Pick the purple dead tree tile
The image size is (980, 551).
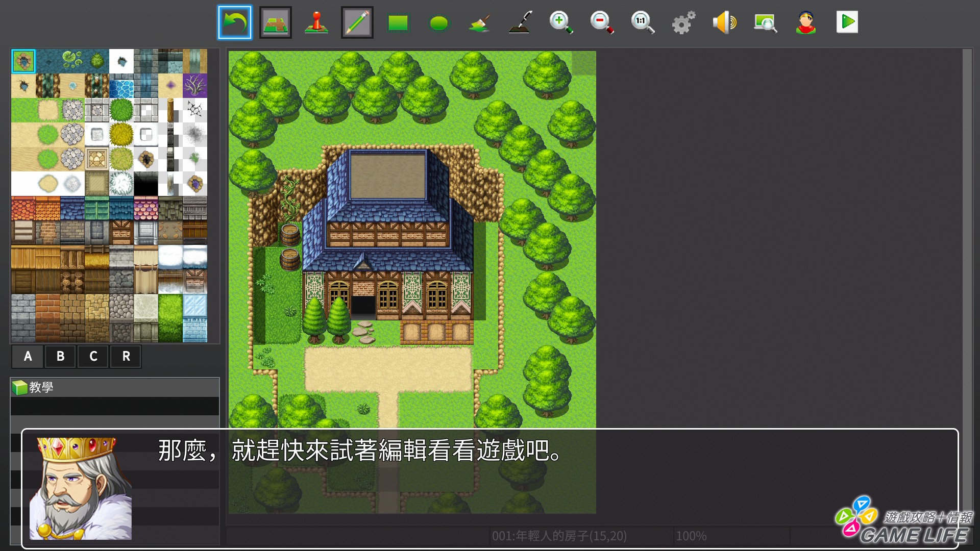195,86
